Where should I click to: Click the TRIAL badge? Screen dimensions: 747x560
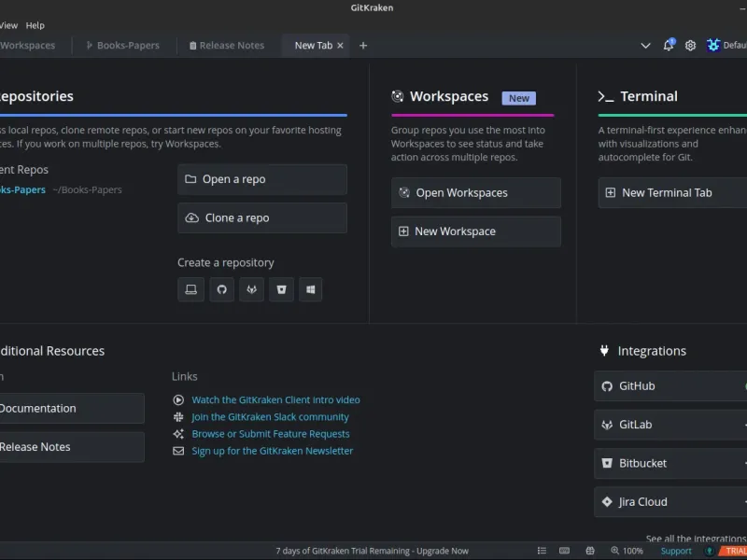click(x=735, y=551)
